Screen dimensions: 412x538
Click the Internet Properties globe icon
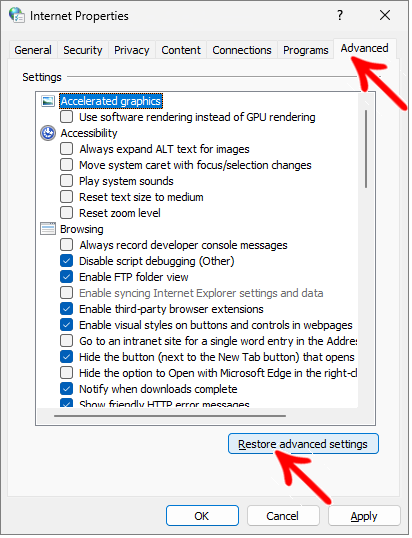pos(16,15)
